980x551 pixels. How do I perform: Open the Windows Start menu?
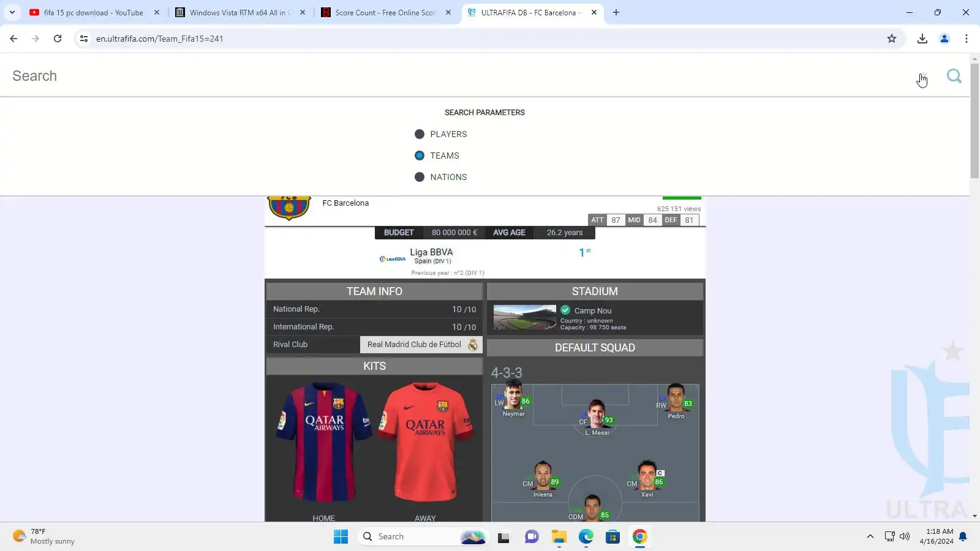[x=341, y=537]
